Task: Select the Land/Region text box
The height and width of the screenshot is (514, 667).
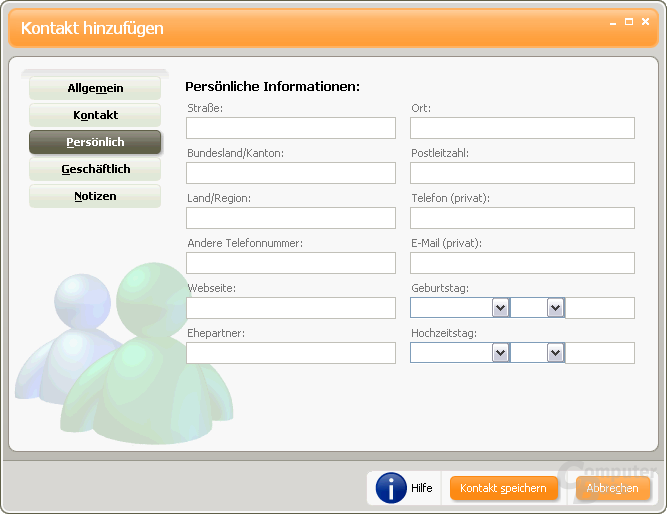Action: coord(291,218)
